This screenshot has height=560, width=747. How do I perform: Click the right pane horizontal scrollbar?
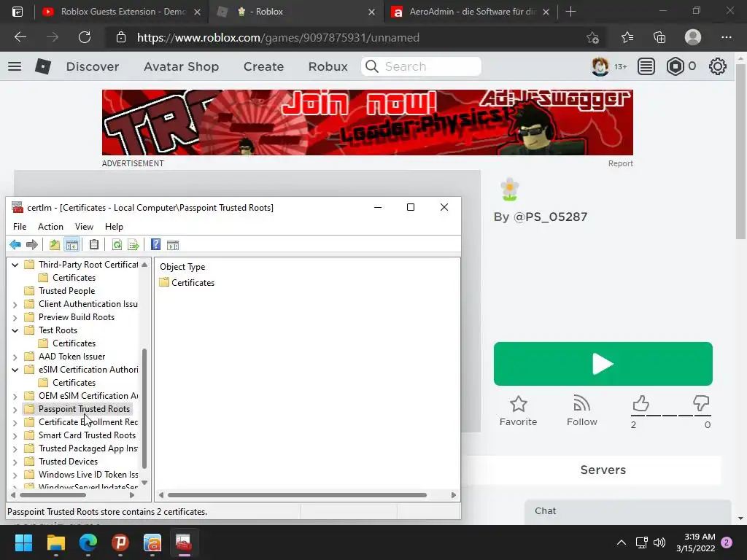coord(298,495)
